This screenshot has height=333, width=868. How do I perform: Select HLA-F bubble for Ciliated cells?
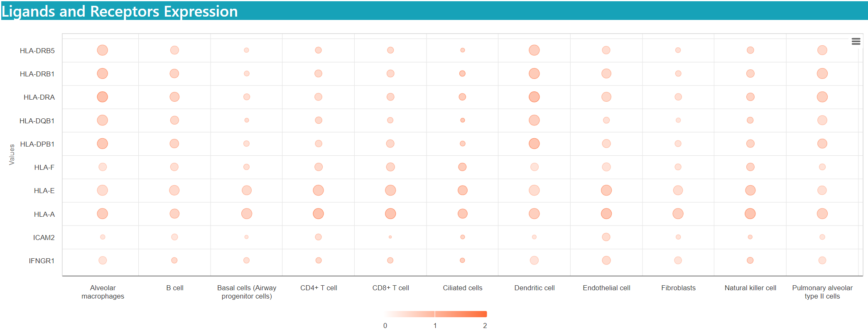click(x=462, y=167)
